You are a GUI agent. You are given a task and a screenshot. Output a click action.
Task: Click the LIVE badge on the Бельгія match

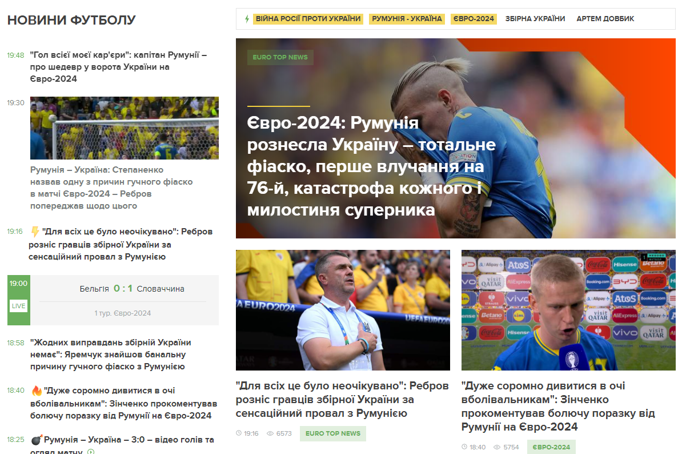pos(18,306)
